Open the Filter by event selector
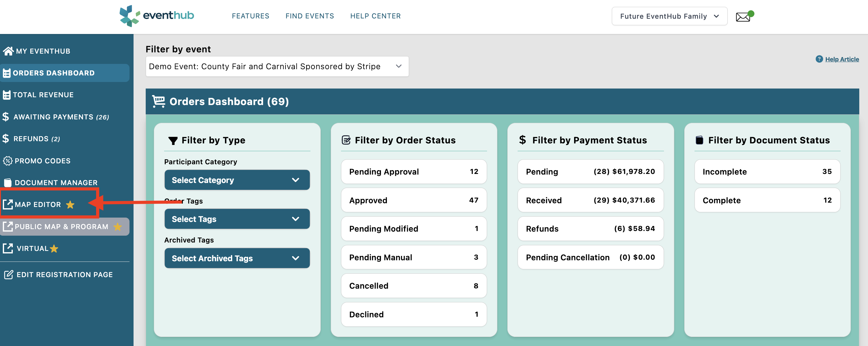868x346 pixels. 277,66
